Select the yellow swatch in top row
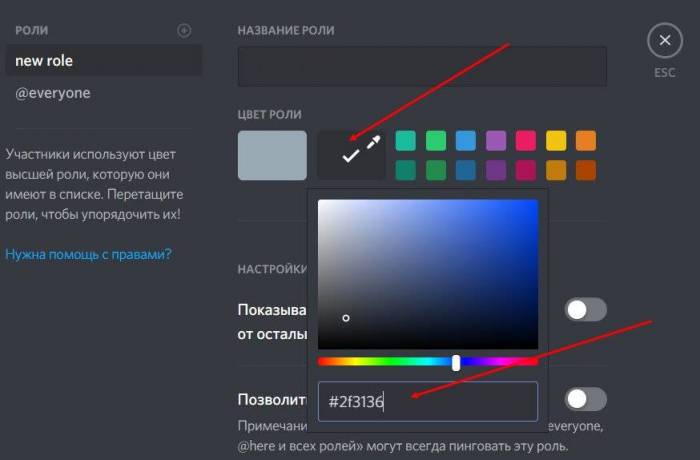This screenshot has width=700, height=460. pos(556,141)
